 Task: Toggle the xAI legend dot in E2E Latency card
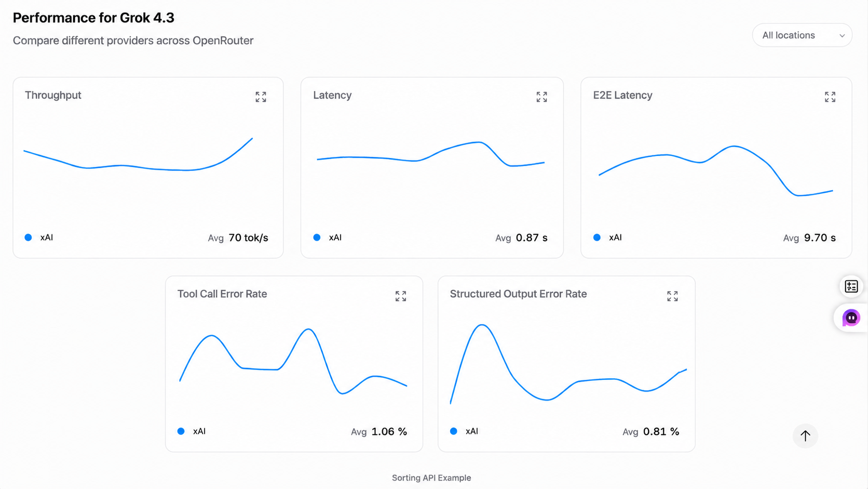pos(597,237)
